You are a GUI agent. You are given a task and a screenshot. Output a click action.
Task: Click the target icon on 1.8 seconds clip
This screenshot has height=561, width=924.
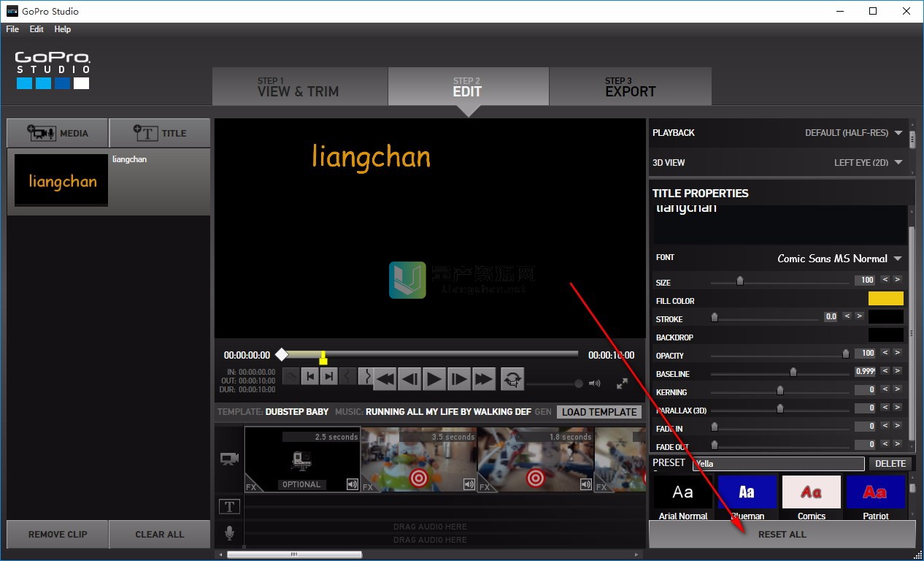pos(535,478)
